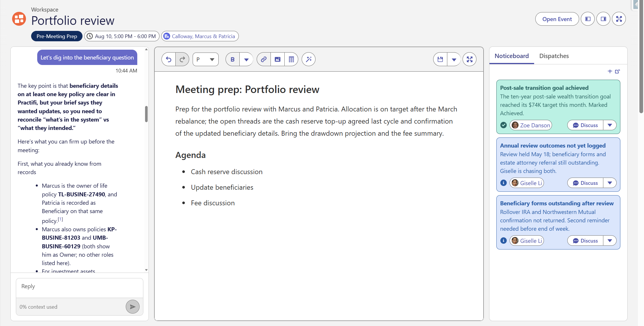Click the undo arrow in editor toolbar
This screenshot has width=644, height=326.
[x=169, y=59]
